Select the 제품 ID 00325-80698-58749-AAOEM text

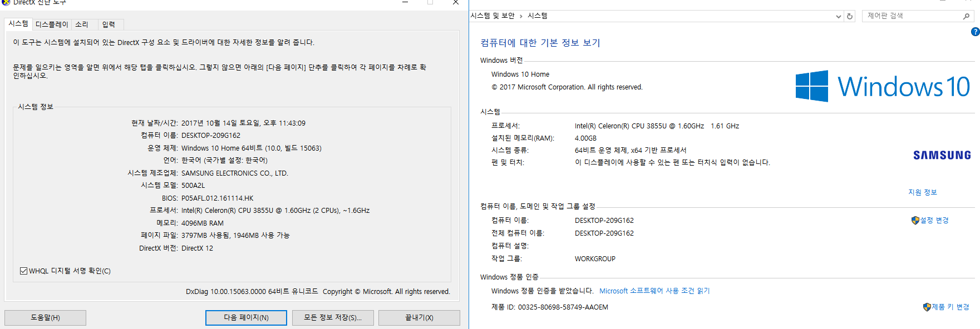point(550,307)
